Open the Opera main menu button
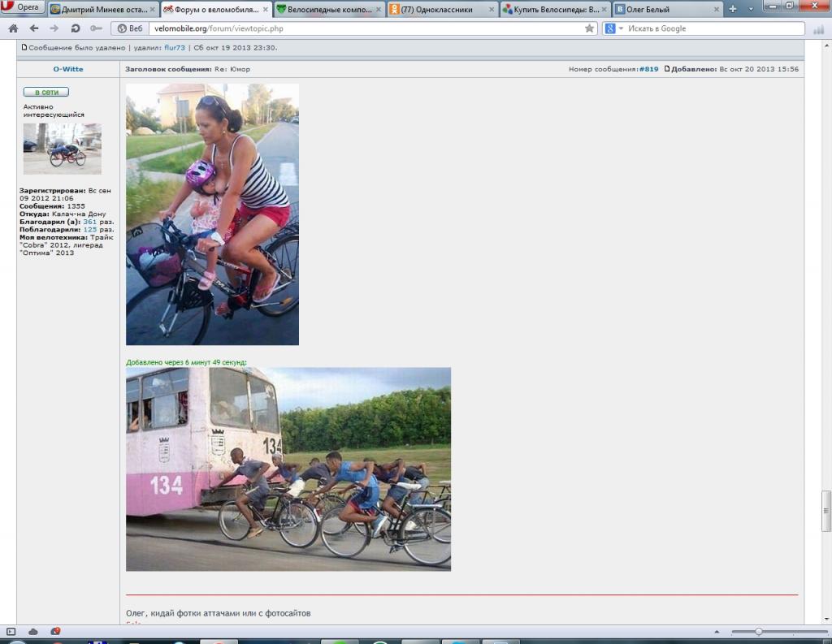 coord(22,7)
